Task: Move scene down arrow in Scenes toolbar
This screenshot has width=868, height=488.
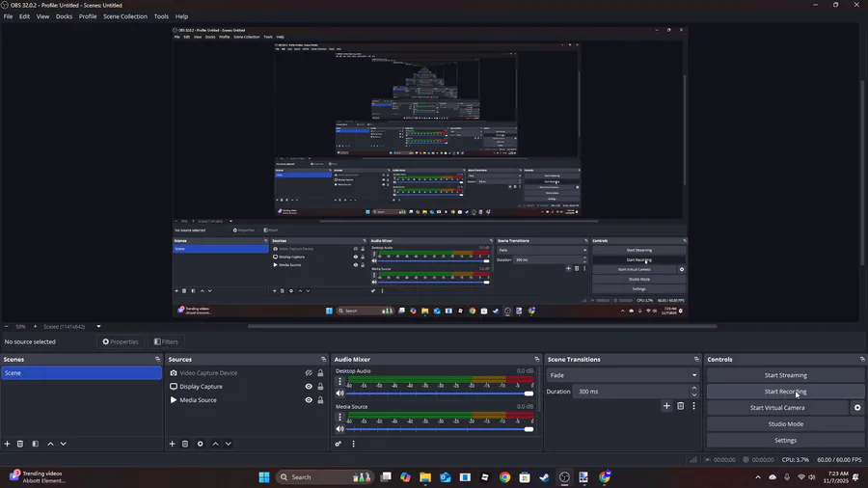Action: click(63, 444)
